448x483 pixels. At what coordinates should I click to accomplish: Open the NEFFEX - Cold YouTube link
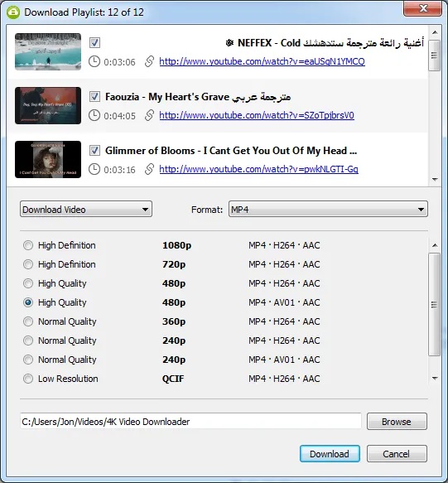coord(262,61)
